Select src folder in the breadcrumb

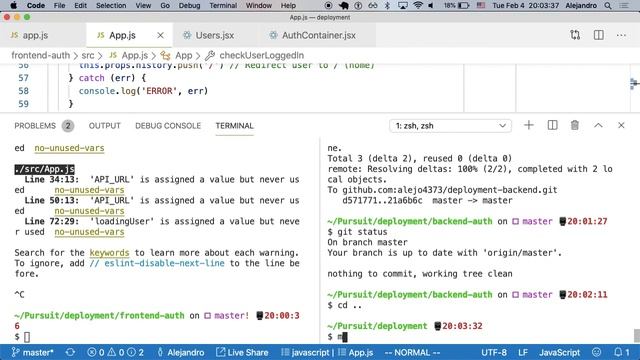(87, 55)
